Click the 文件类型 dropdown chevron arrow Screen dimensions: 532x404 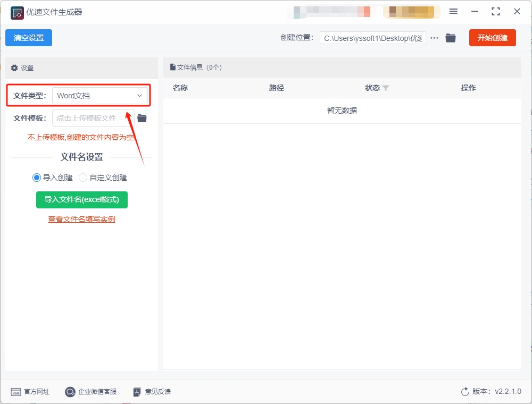click(x=139, y=96)
